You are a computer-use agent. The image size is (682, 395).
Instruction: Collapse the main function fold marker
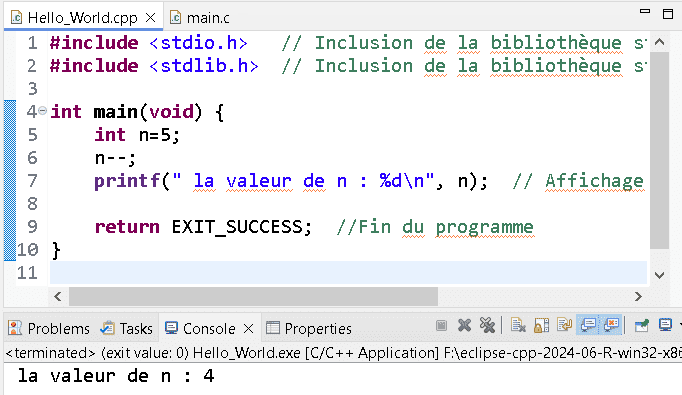tap(42, 110)
